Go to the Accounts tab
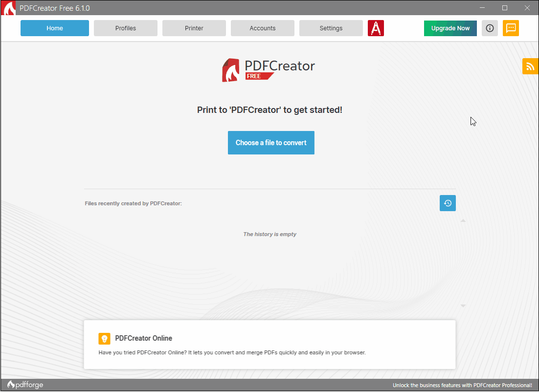The width and height of the screenshot is (539, 392). (x=262, y=28)
